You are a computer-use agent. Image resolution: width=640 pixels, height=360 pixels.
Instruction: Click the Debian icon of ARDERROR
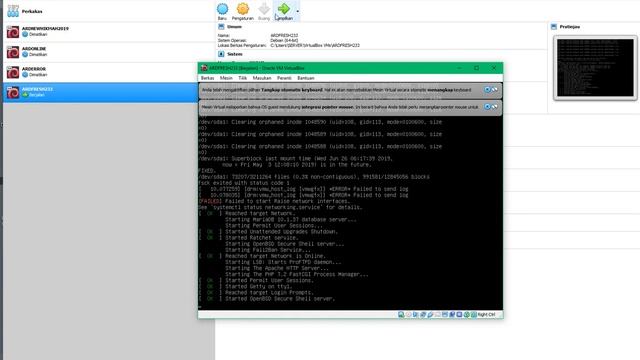click(13, 72)
